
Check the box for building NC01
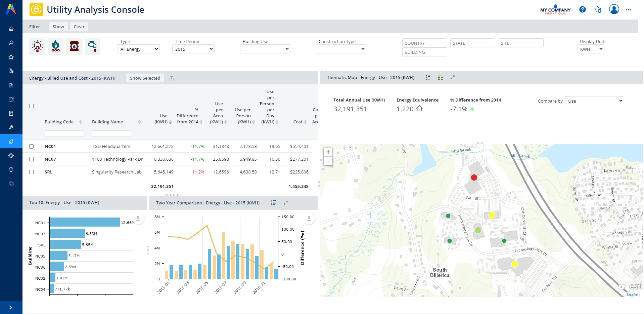pos(32,147)
